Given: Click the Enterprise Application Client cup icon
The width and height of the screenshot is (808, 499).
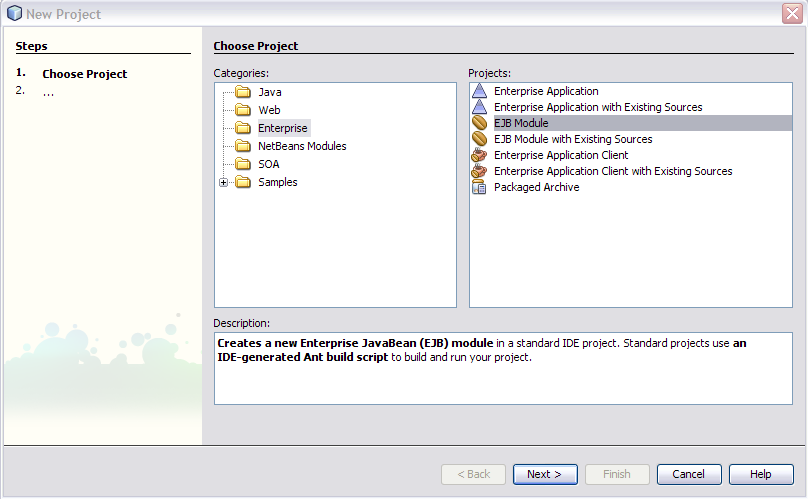Looking at the screenshot, I should (x=479, y=155).
